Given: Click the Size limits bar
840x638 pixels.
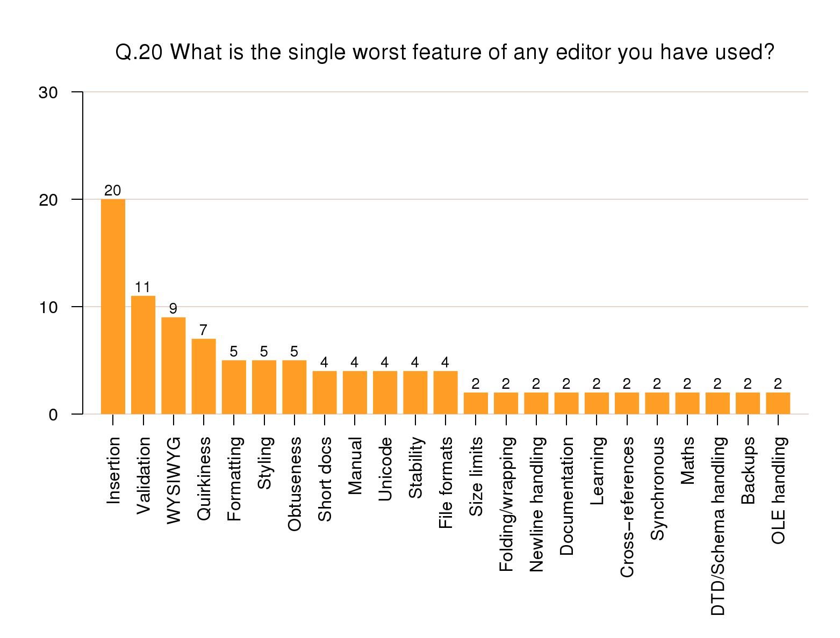Looking at the screenshot, I should pyautogui.click(x=476, y=403).
